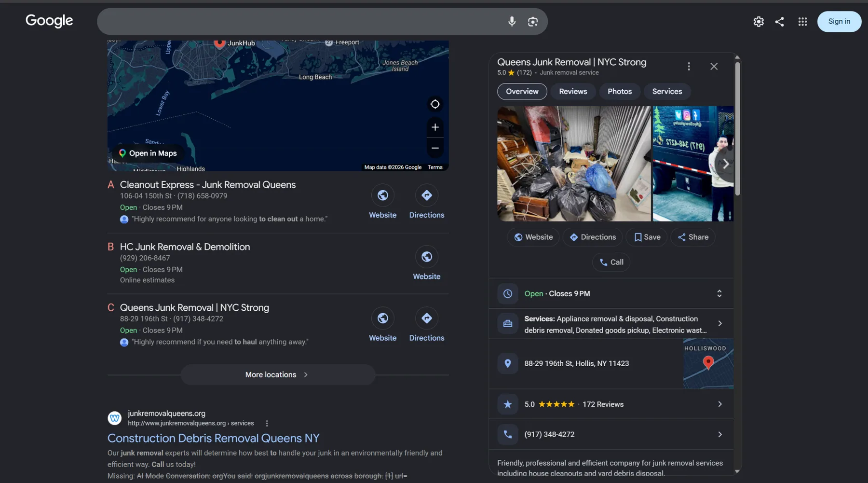Open Cleanout Express website globe icon
Viewport: 868px width, 483px height.
pyautogui.click(x=383, y=195)
